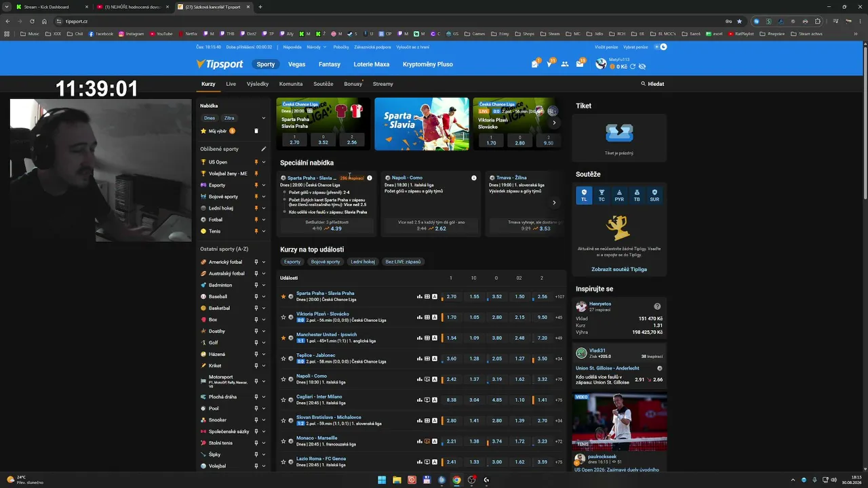Delete Můj výběr with the trash icon
This screenshot has width=868, height=488.
tap(256, 131)
